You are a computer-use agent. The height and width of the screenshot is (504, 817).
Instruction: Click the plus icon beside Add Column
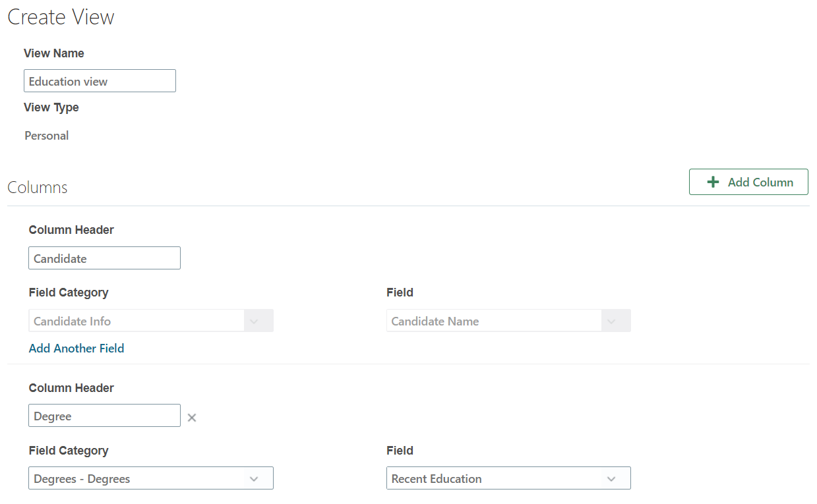coord(713,182)
